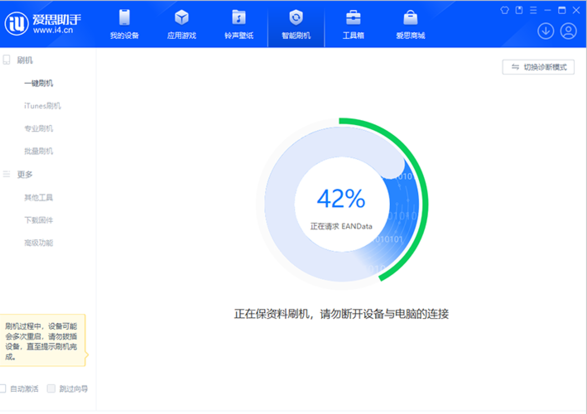Maximize the window

pyautogui.click(x=562, y=10)
